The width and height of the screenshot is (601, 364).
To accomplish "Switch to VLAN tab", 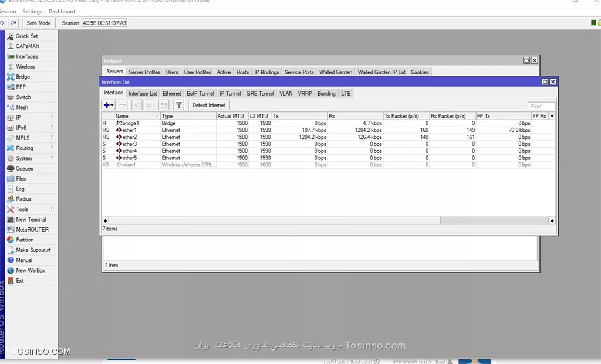I will (286, 93).
